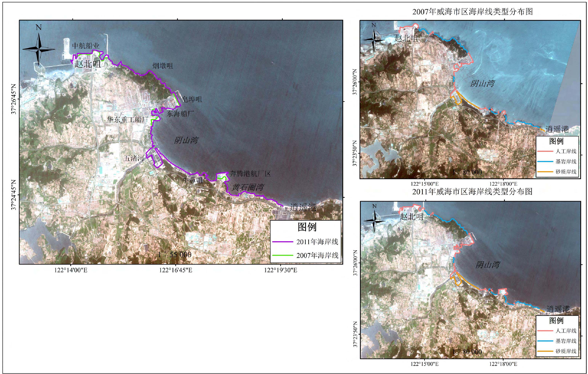Click the 黄石圈湾 label
The width and height of the screenshot is (588, 374).
[248, 187]
